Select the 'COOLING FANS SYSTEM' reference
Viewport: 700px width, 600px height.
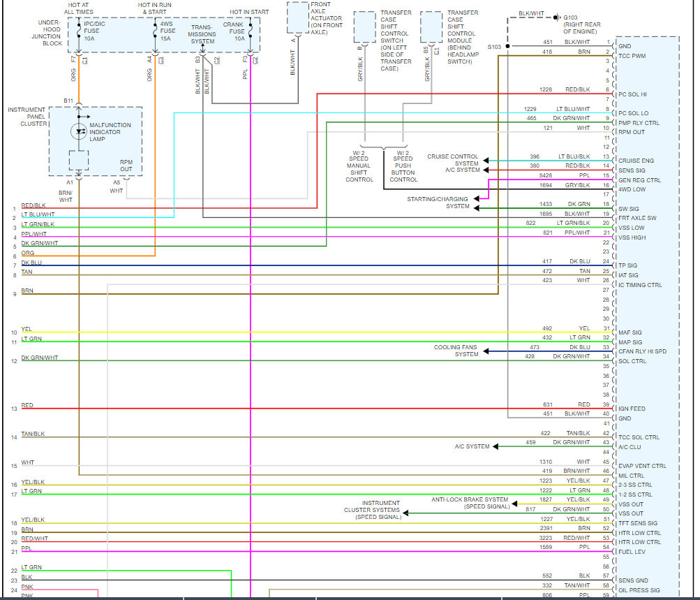click(455, 351)
